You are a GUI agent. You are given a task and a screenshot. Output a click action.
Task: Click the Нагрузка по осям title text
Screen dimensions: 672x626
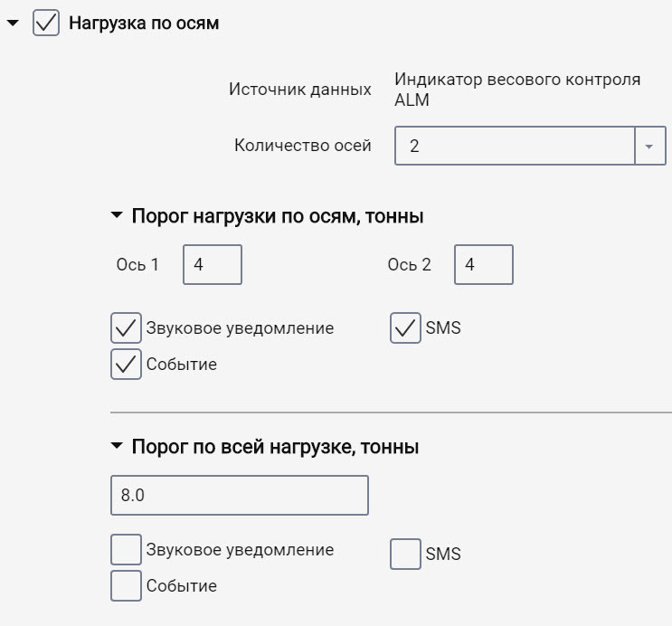pos(144,24)
